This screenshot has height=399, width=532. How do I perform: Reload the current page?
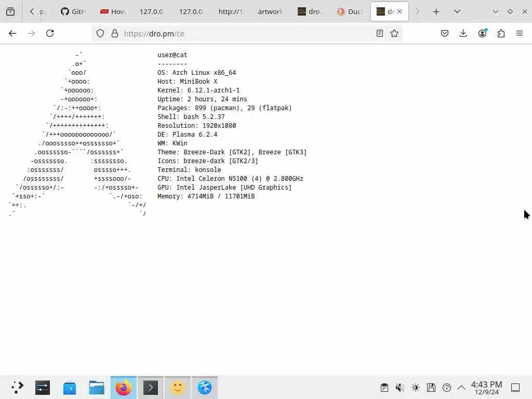[x=50, y=33]
